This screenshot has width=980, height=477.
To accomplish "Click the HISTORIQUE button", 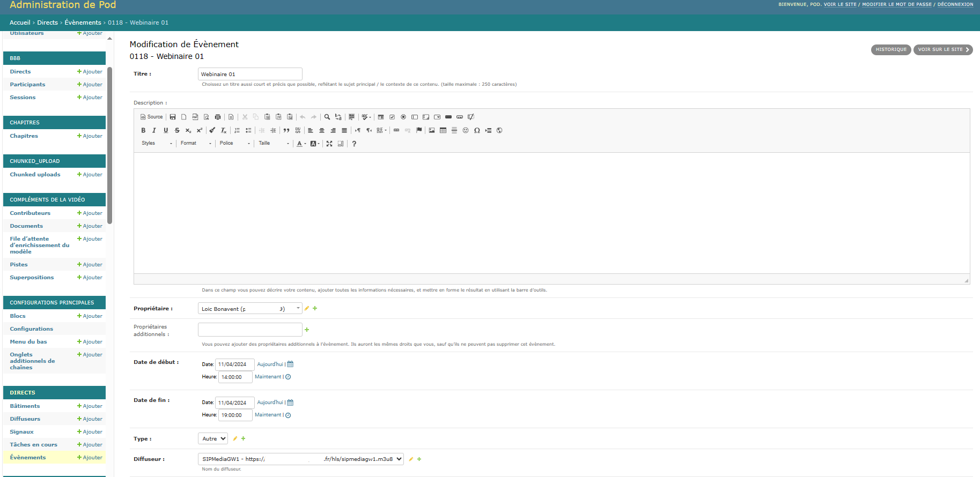I will [x=890, y=50].
